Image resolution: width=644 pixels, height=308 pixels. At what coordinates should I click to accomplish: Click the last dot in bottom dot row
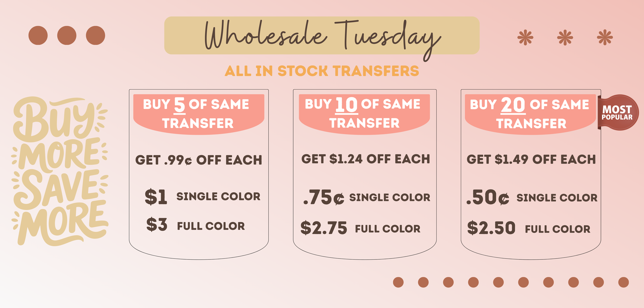pos(624,282)
